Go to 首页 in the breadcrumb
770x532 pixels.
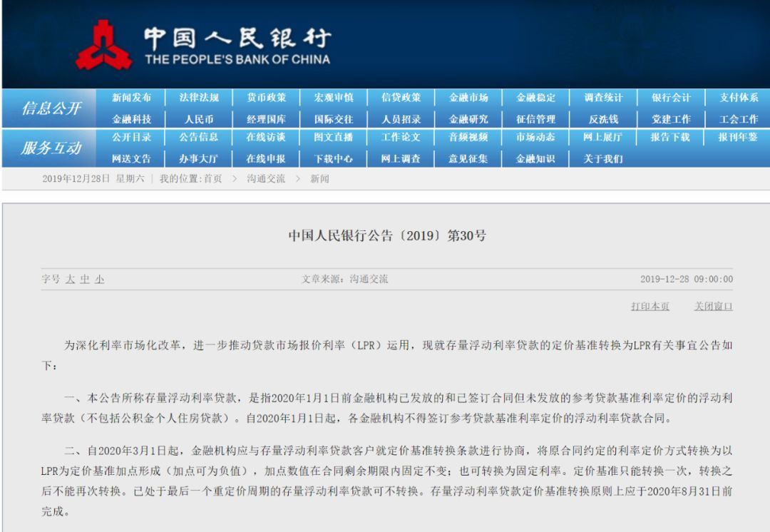coord(212,179)
